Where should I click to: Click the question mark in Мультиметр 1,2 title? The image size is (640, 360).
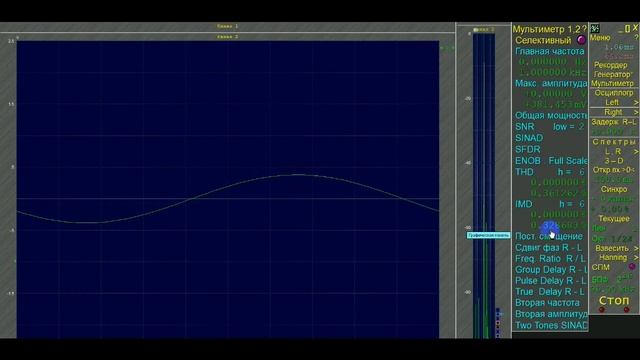click(584, 29)
